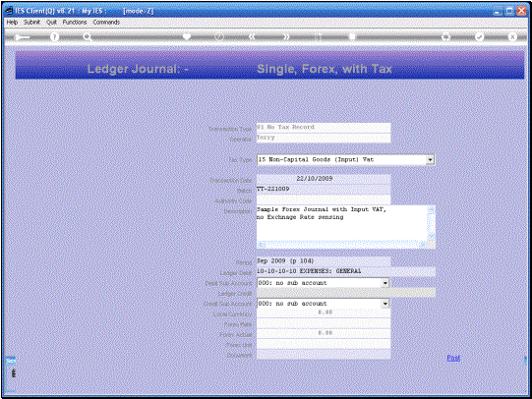Click the Post link
Image resolution: width=532 pixels, height=399 pixels.
tap(453, 358)
